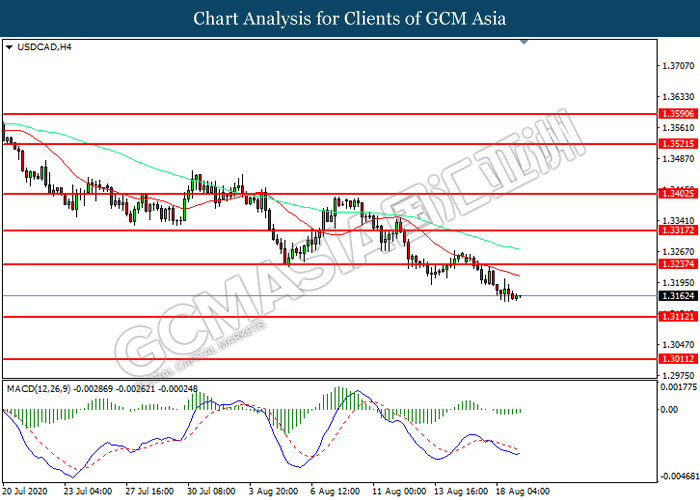Click the 23 Jul 04:00 time label
The height and width of the screenshot is (500, 700).
(88, 491)
